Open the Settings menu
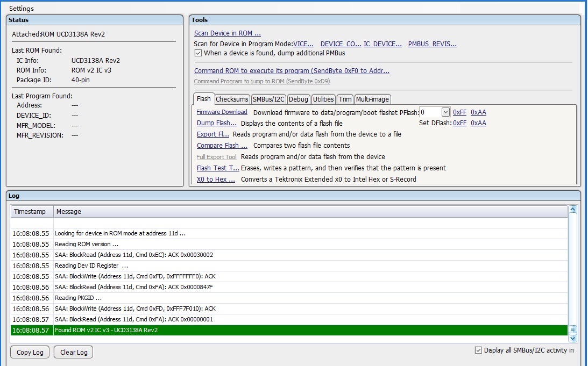Viewport: 588px width, 366px height. (x=21, y=9)
